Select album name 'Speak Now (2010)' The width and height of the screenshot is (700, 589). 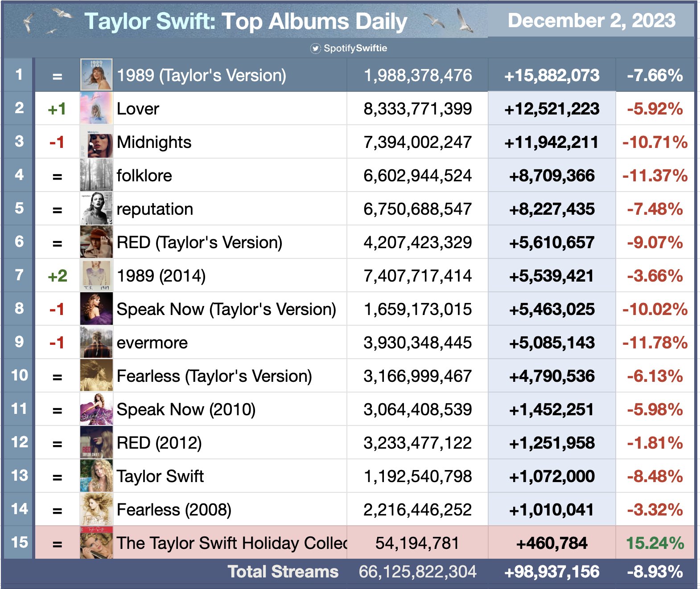[186, 410]
